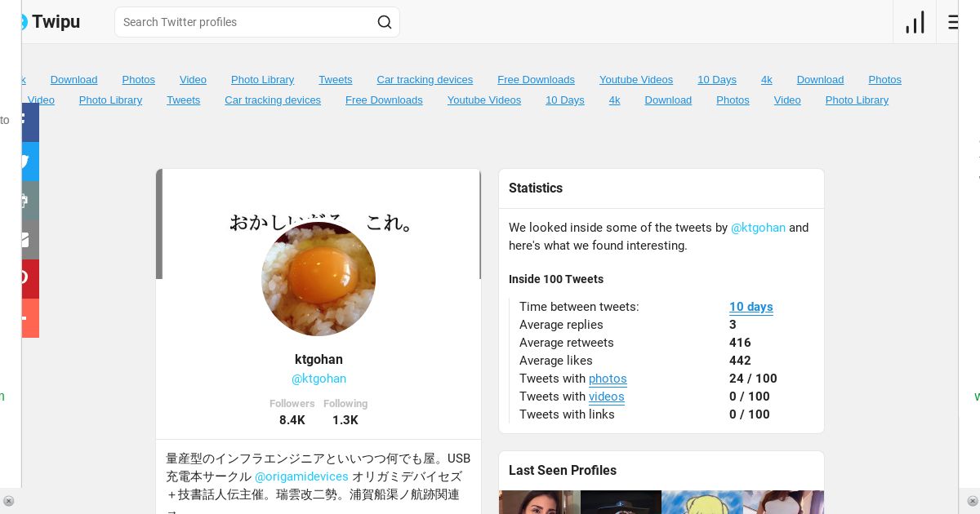The height and width of the screenshot is (514, 980).
Task: Open the bar-chart statistics icon in header
Action: pyautogui.click(x=915, y=22)
